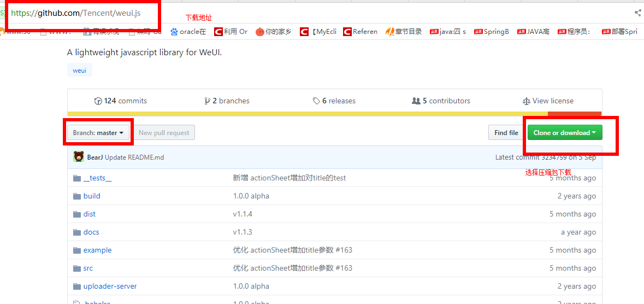
Task: Open the 'Referen' bookmark
Action: (x=360, y=31)
